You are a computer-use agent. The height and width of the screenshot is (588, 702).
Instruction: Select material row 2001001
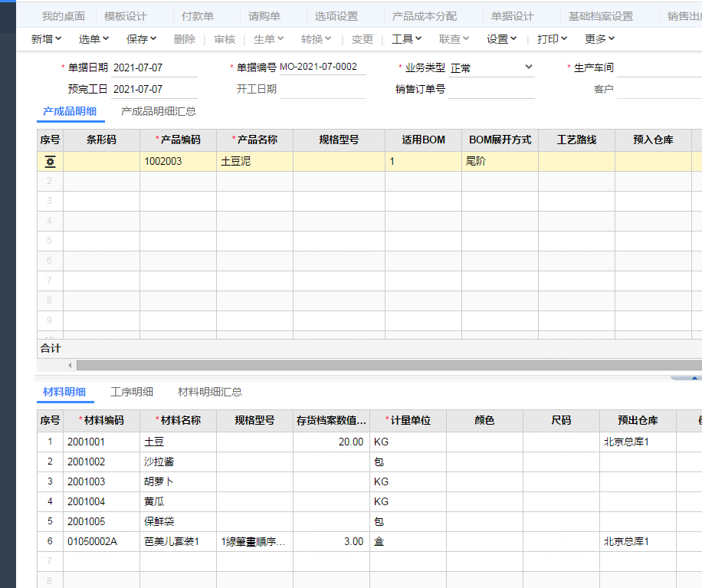pos(102,442)
